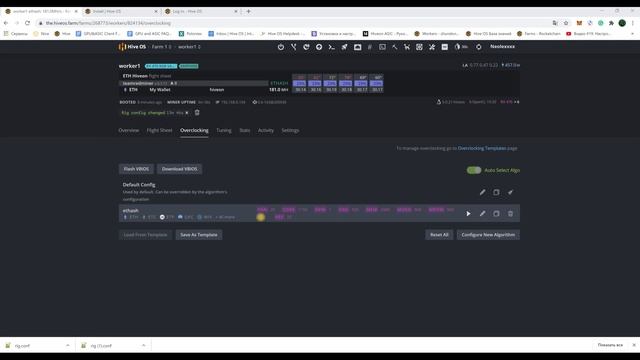Open the Activity tab

click(266, 130)
